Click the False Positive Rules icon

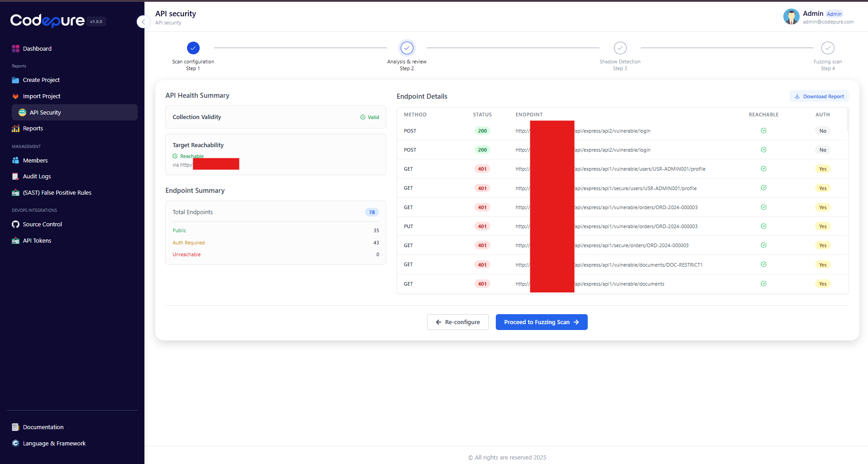(15, 193)
